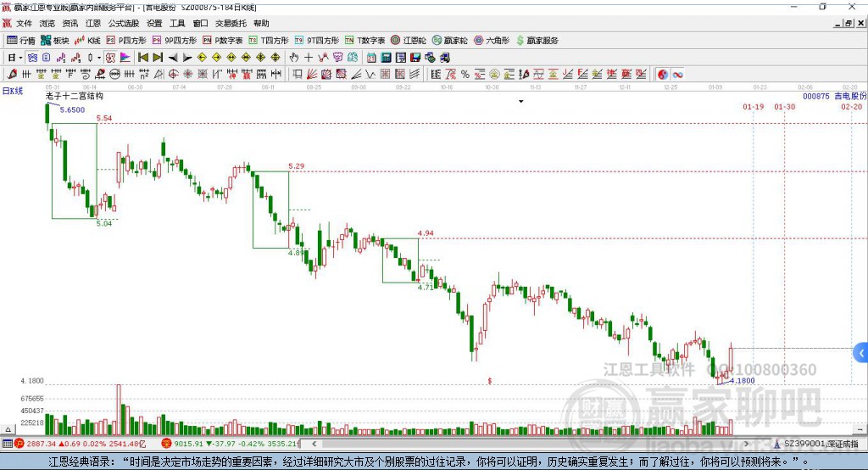Screen dimensions: 868x470
Task: Click status bar grid icon at bottom left
Action: [x=7, y=444]
